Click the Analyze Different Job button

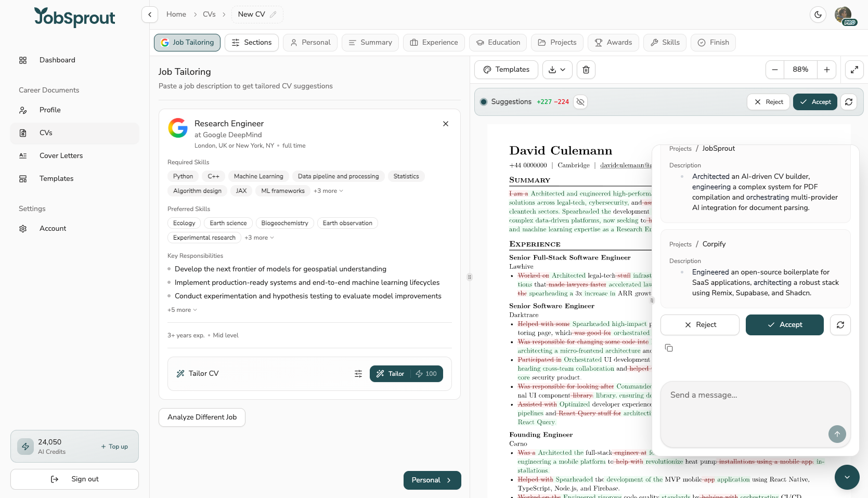[x=202, y=417]
